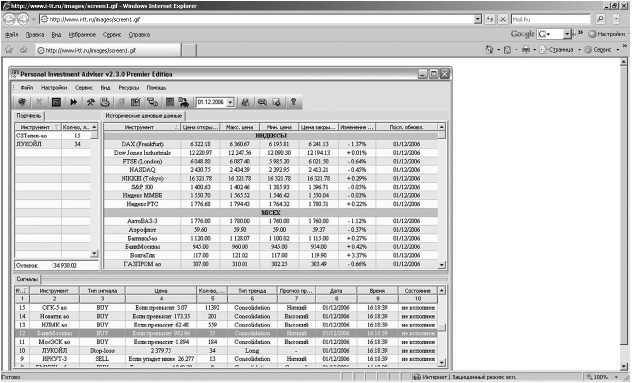Image resolution: width=633 pixels, height=383 pixels.
Task: Open the Сервис menu in Investment Adviser
Action: 84,88
